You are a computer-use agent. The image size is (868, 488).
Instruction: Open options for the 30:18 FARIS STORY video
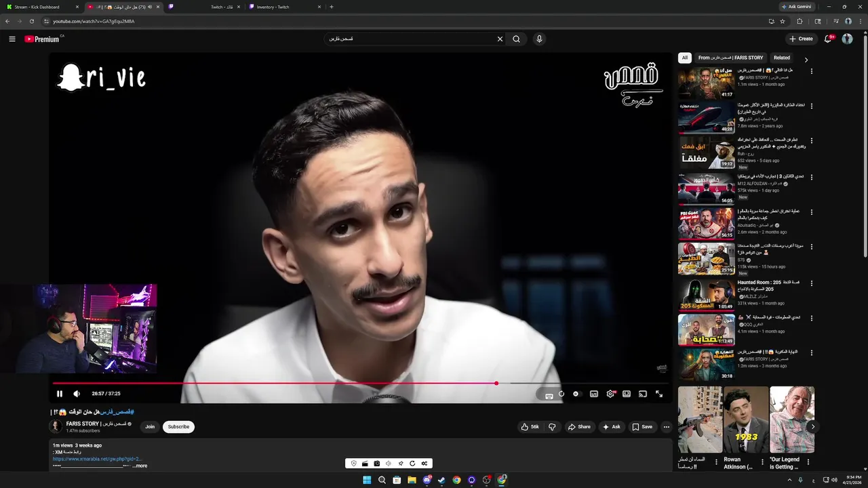point(811,353)
